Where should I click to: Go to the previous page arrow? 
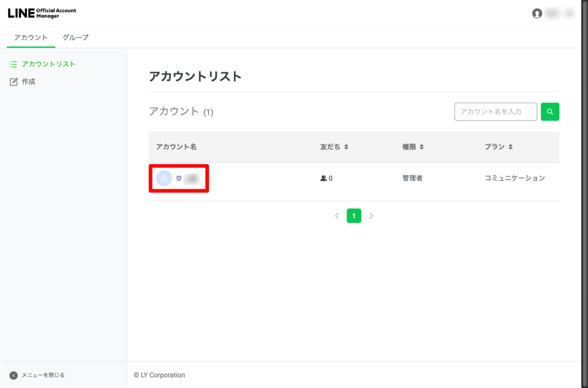[x=336, y=216]
